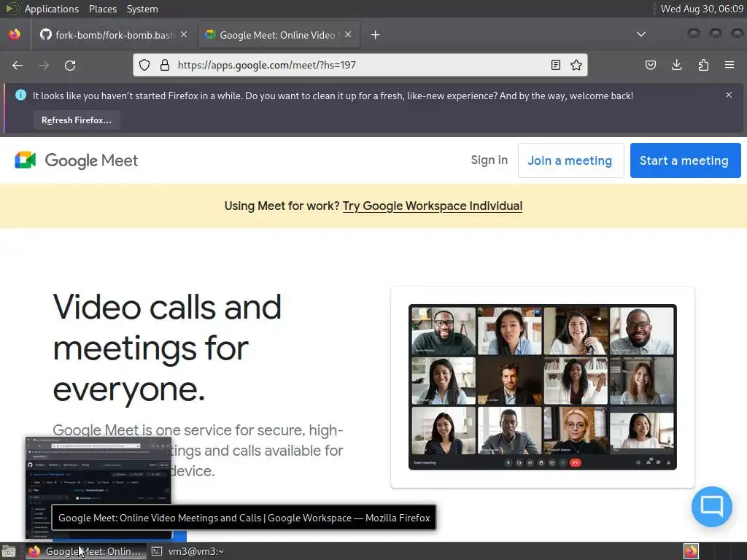The height and width of the screenshot is (560, 747).
Task: Open the Firefox downloads panel
Action: [x=676, y=65]
